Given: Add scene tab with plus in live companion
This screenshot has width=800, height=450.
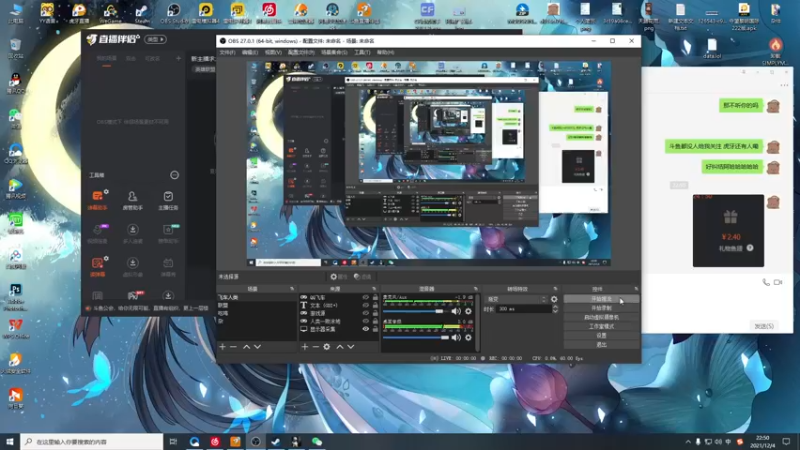Looking at the screenshot, I should (178, 59).
